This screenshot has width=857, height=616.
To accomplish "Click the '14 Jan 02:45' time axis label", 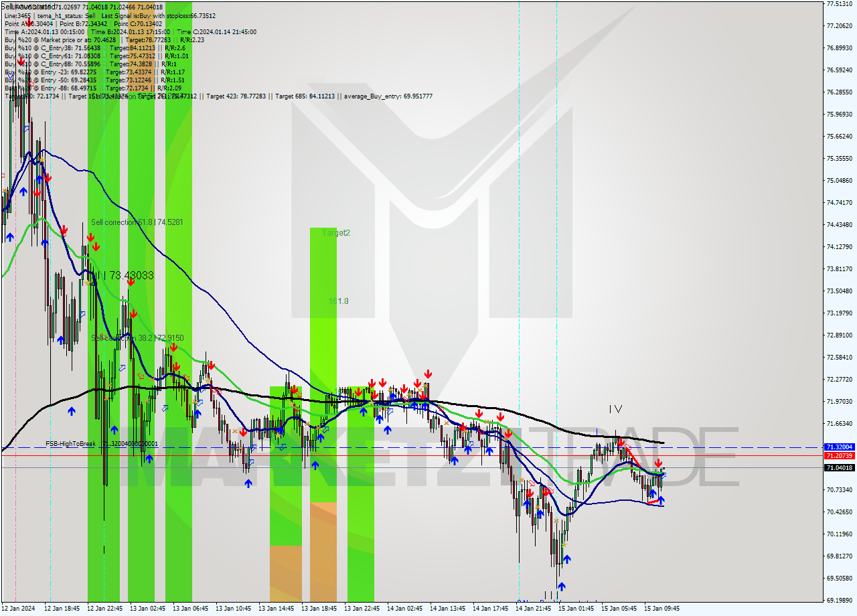I will [x=405, y=609].
